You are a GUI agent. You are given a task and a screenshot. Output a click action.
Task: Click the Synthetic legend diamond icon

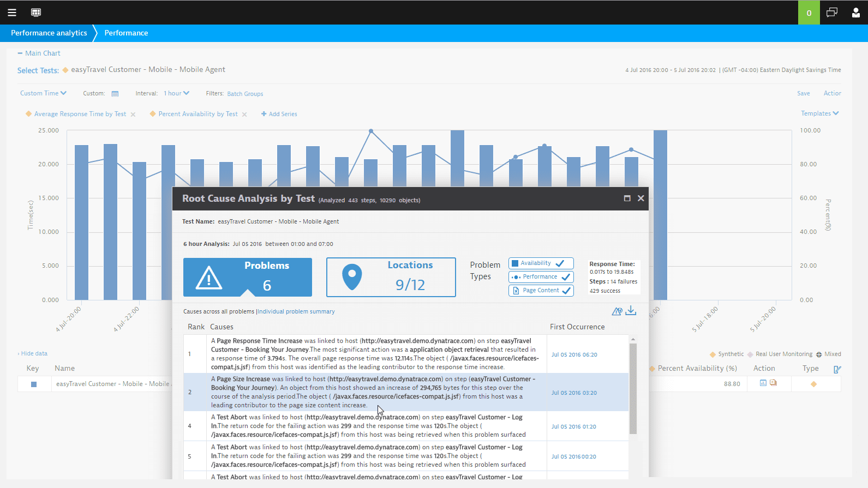713,354
